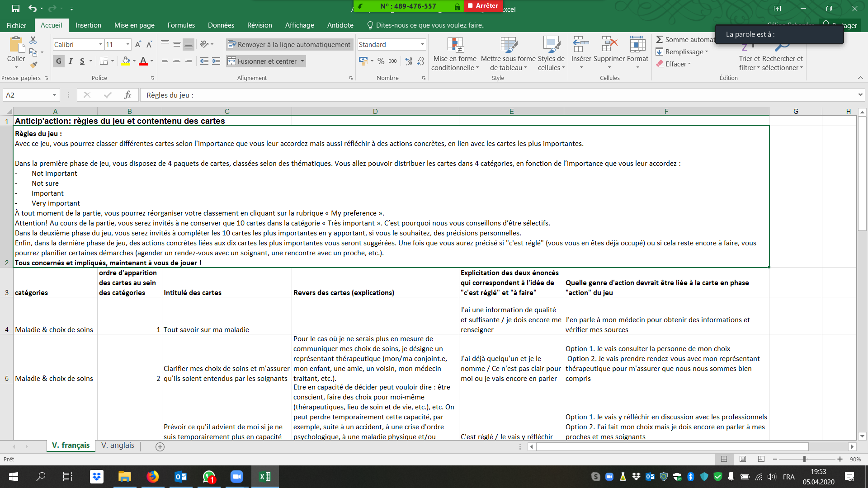Click the Insérer cells icon
The height and width of the screenshot is (488, 868).
pos(581,44)
